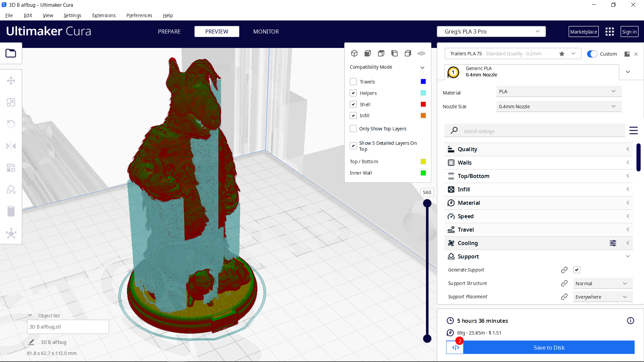
Task: Open the Compatibility Mode dropdown
Action: point(422,67)
